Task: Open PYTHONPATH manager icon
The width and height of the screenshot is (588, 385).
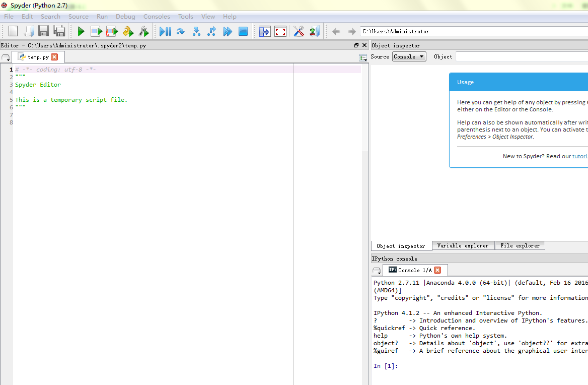Action: tap(314, 31)
